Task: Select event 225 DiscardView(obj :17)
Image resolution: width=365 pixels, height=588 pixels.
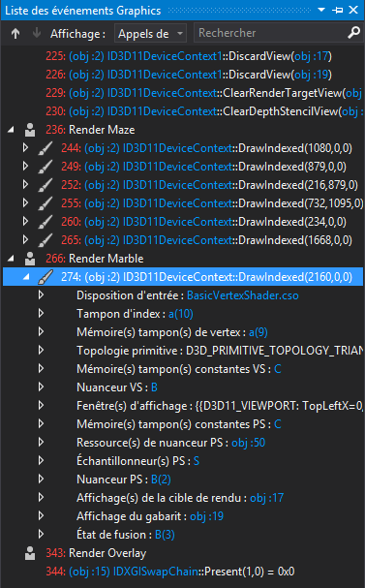Action: coord(189,56)
